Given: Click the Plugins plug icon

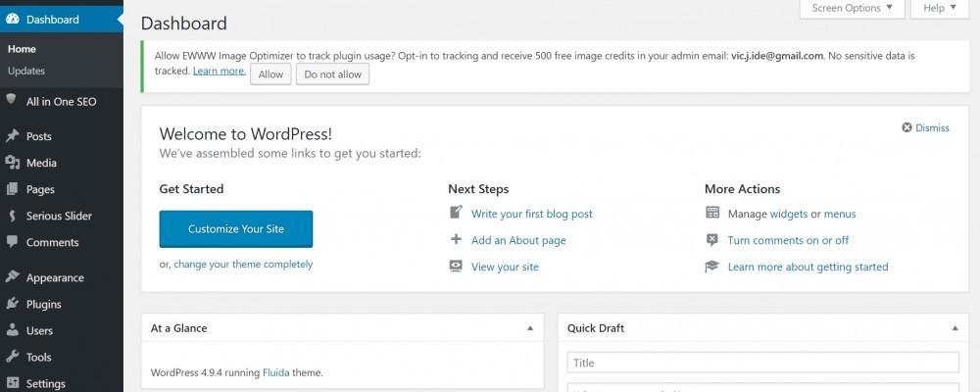Looking at the screenshot, I should click(x=12, y=303).
